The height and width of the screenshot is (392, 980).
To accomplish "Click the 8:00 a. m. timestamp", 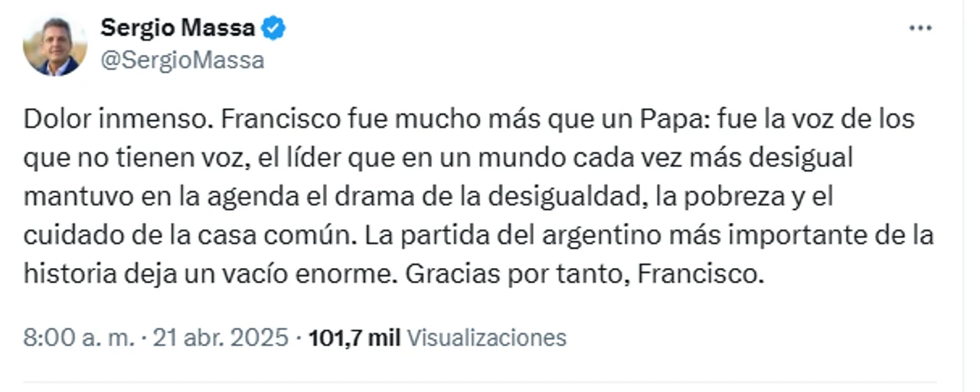I will [79, 338].
